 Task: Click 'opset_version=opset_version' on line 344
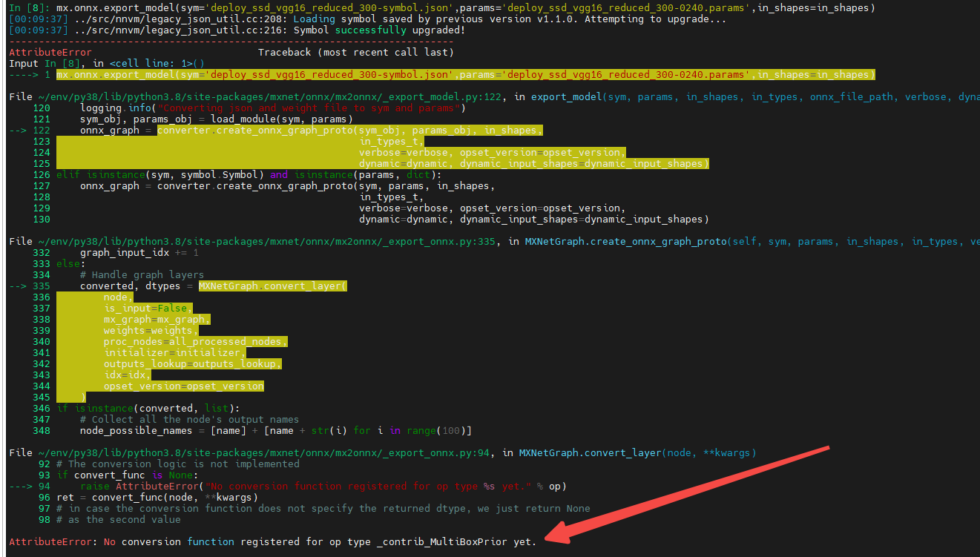(x=184, y=386)
